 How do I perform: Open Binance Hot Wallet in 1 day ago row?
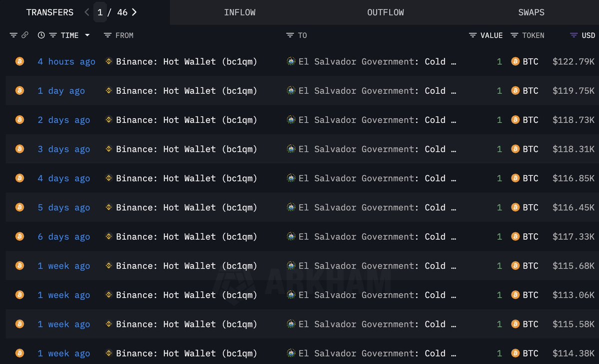pos(186,91)
